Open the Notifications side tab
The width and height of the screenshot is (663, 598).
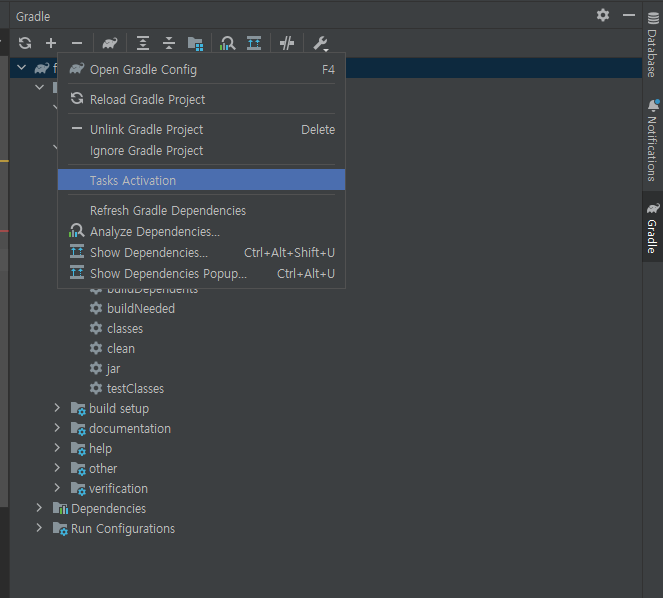[x=652, y=140]
